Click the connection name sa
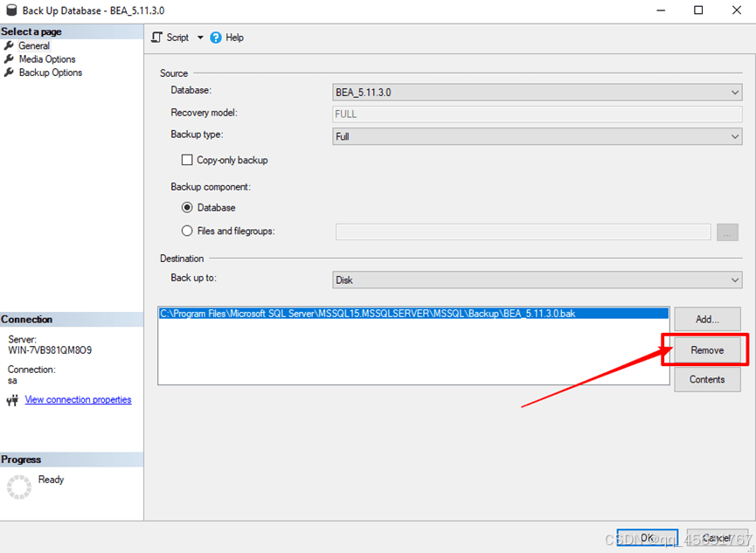The height and width of the screenshot is (553, 756). point(12,380)
